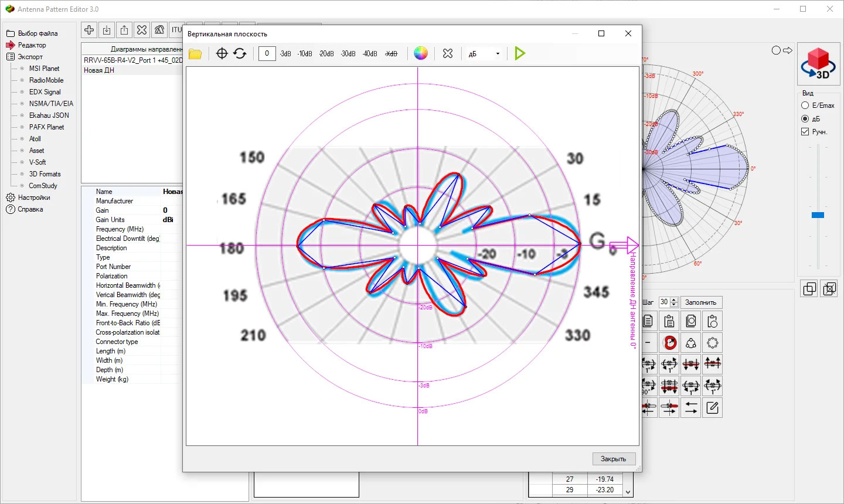Select the E/Emax view radio button
Viewport: 844px width, 504px height.
pos(805,105)
